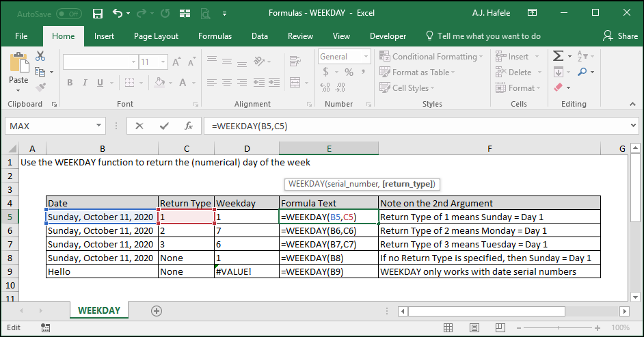Click the Fill down-arrow icon in Editing
The height and width of the screenshot is (337, 644).
tap(558, 72)
